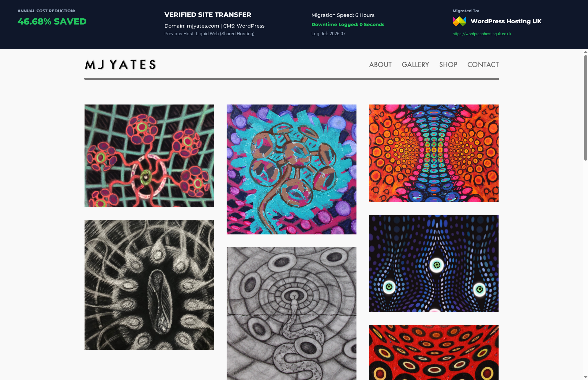588x380 pixels.
Task: Click the 'Migrated To:' label
Action: click(x=466, y=11)
